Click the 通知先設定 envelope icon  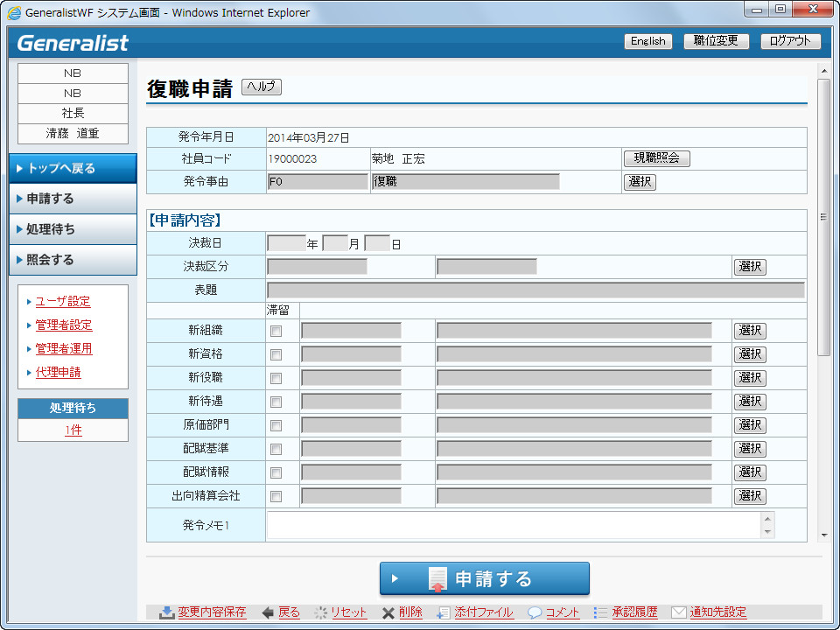(678, 612)
